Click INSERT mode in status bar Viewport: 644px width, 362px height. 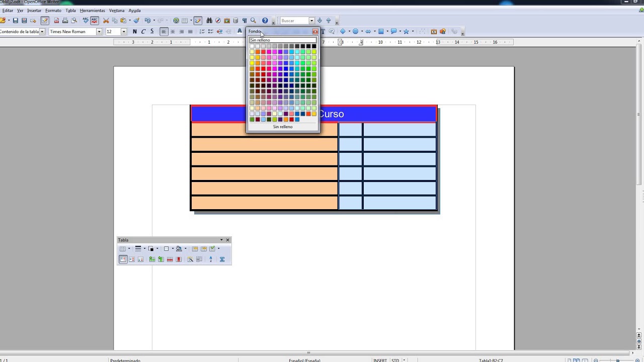point(380,360)
